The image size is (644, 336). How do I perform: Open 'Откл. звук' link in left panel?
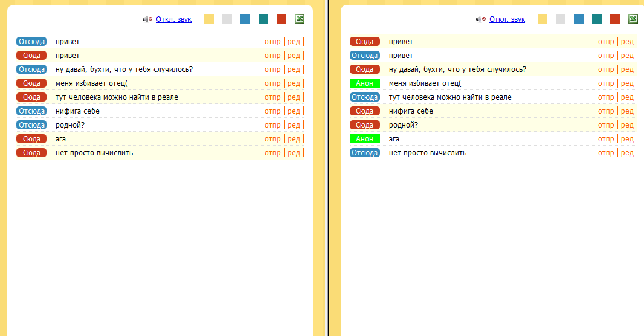point(174,19)
